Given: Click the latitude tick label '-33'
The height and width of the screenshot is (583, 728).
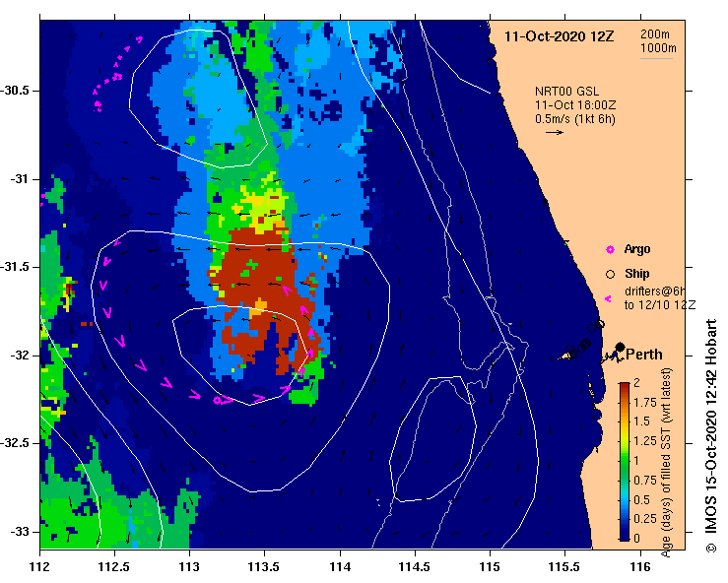Looking at the screenshot, I should (x=19, y=532).
